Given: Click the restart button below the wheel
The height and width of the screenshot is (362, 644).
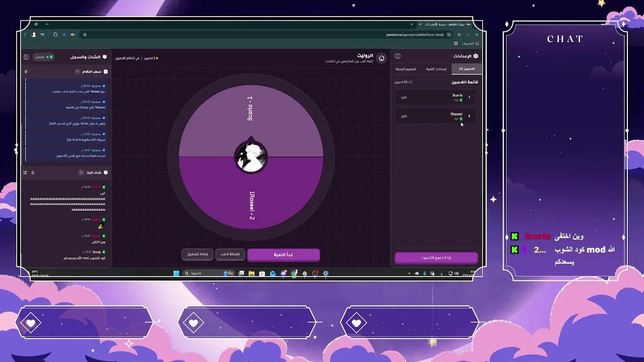Looking at the screenshot, I should tap(197, 254).
